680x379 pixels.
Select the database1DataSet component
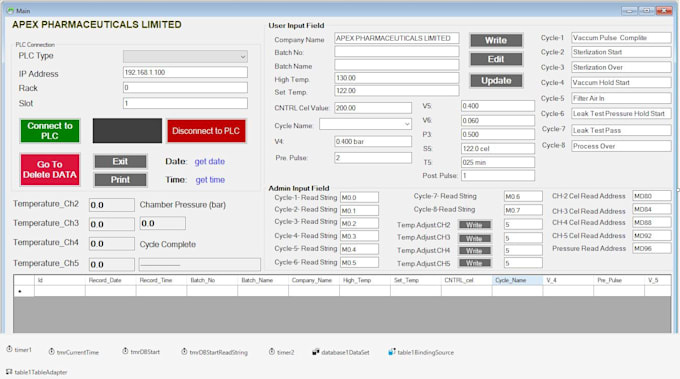pos(341,352)
